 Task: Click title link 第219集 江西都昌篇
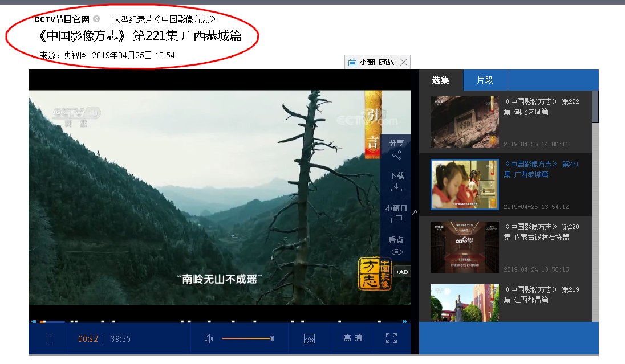point(542,295)
